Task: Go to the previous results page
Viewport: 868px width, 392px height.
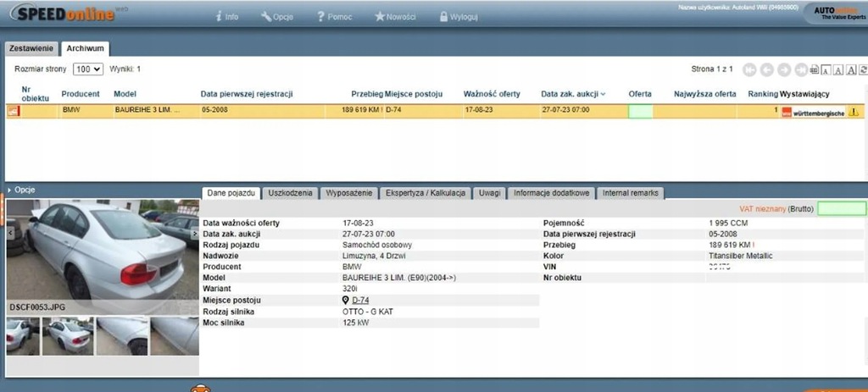Action: 766,69
